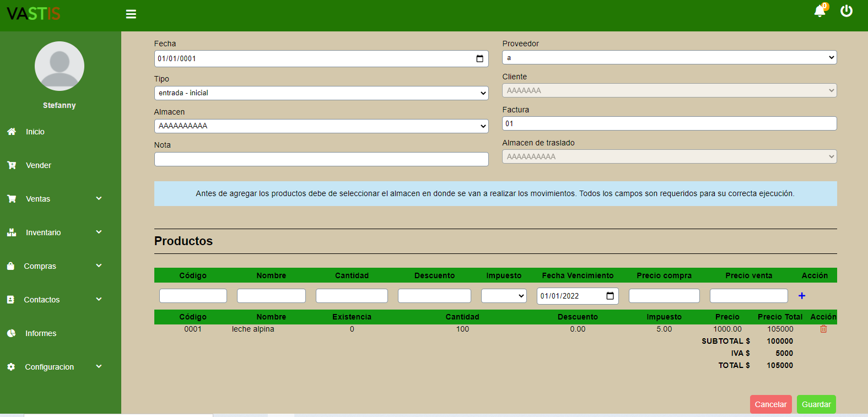868x417 pixels.
Task: Open the Fecha Vencimiento calendar icon
Action: pos(610,296)
